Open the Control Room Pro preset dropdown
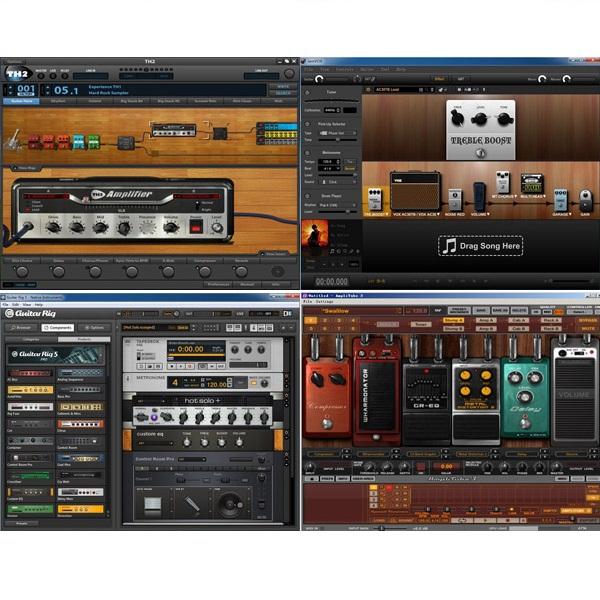600x600 pixels. click(191, 459)
